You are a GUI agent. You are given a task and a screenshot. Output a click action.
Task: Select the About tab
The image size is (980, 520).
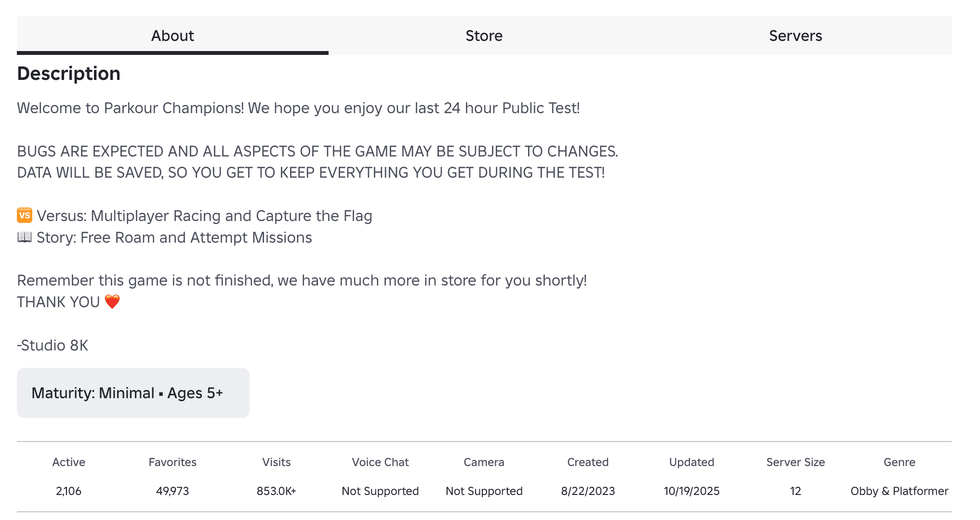coord(172,35)
